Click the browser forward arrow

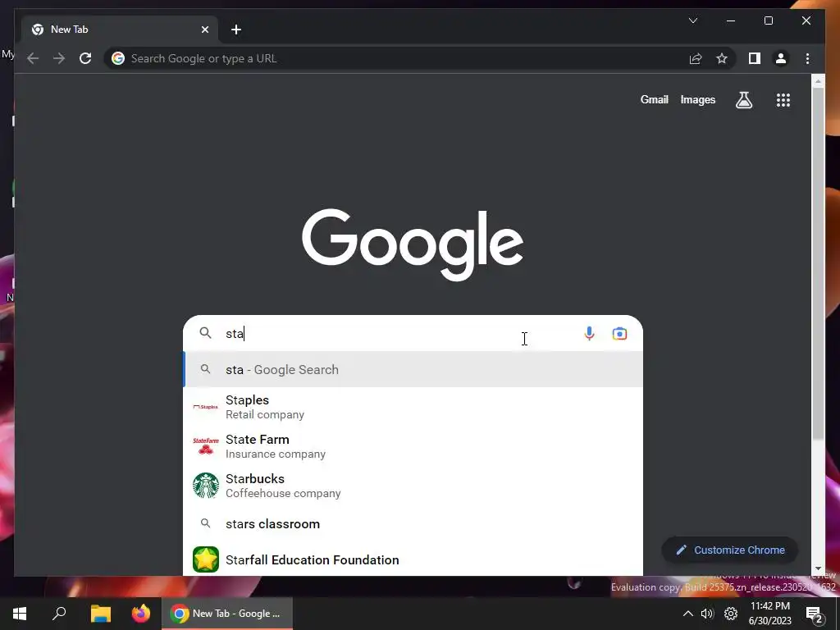pyautogui.click(x=59, y=58)
